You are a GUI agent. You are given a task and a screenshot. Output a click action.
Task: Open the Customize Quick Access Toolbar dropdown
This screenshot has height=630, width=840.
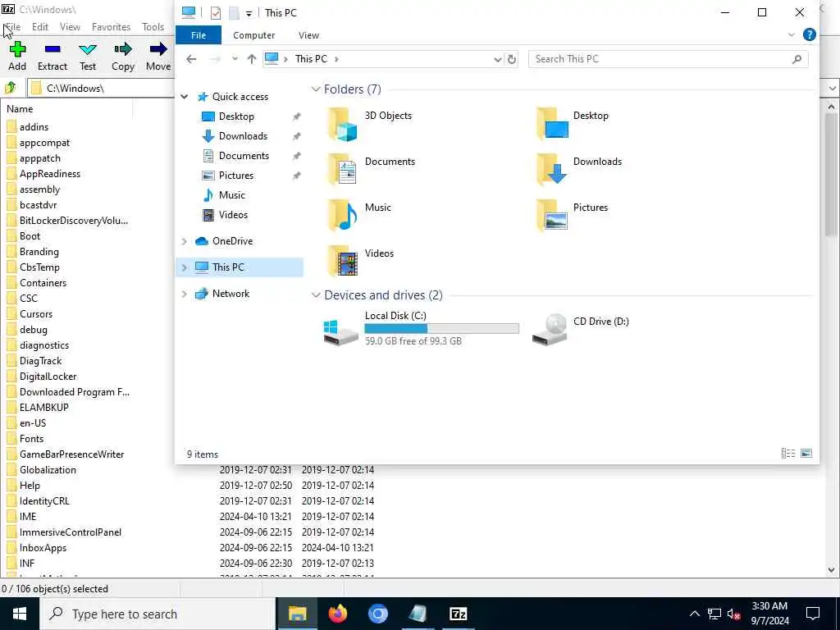(249, 13)
